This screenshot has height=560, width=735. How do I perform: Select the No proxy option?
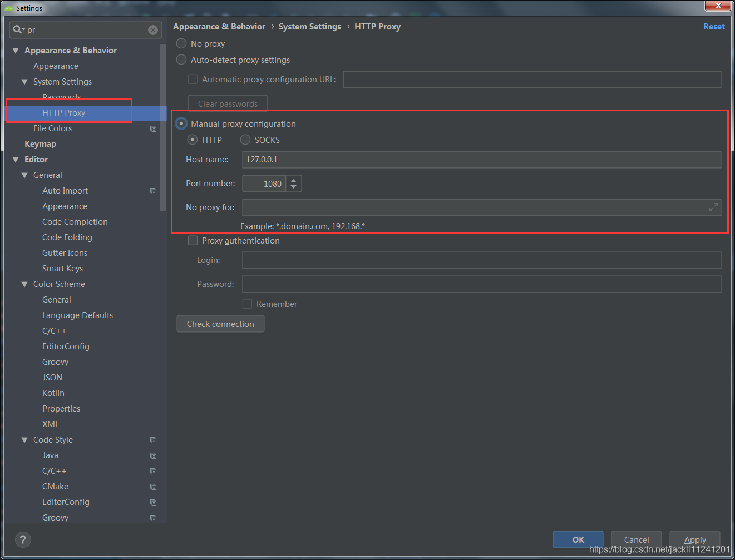coord(181,43)
